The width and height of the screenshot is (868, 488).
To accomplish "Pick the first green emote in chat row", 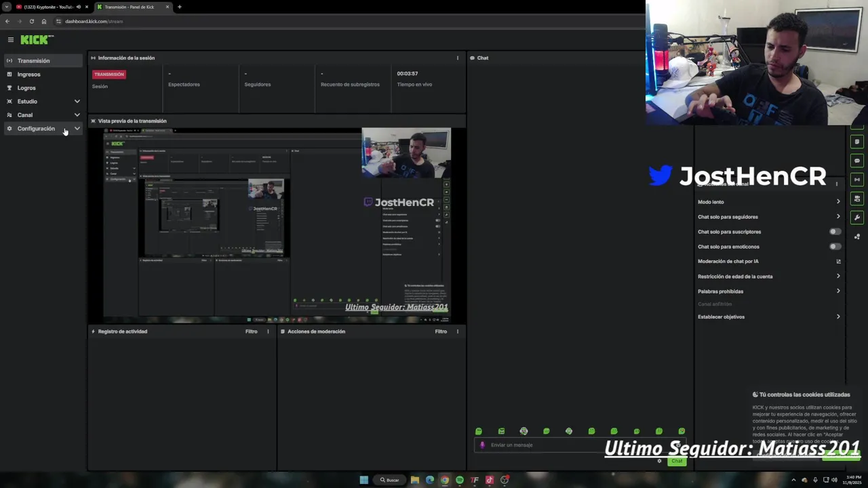I will click(479, 431).
